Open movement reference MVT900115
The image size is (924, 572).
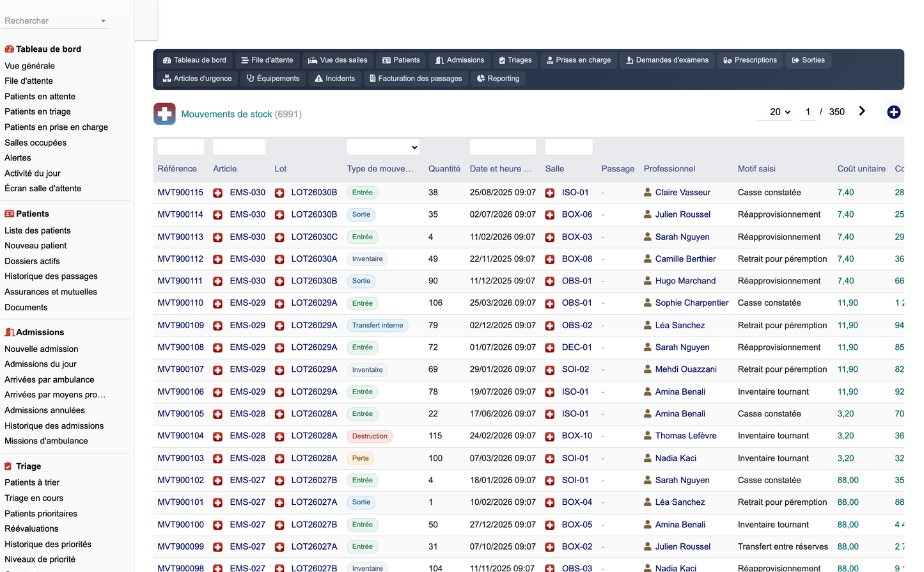tap(180, 192)
